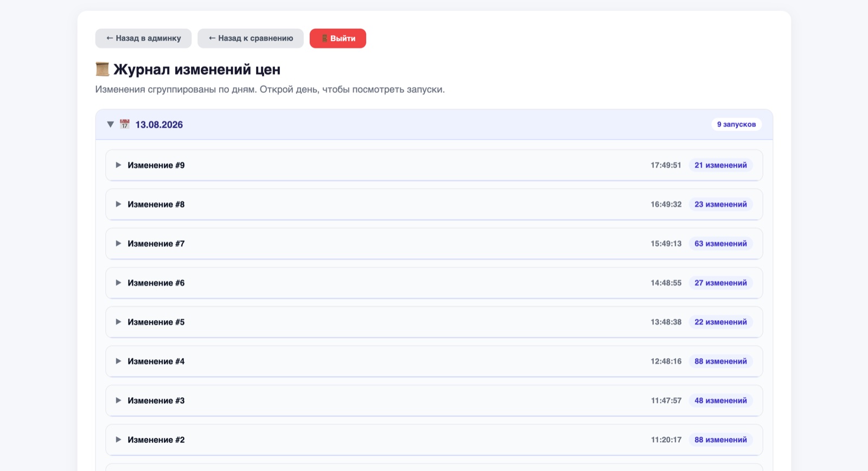Click the 48 изменений badge
The image size is (868, 471).
[x=720, y=400]
